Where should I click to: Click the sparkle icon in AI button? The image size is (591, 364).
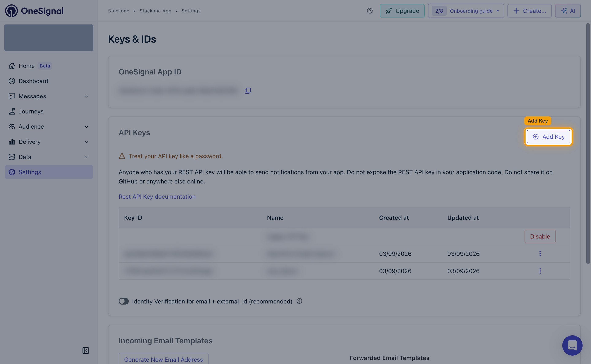click(x=564, y=11)
